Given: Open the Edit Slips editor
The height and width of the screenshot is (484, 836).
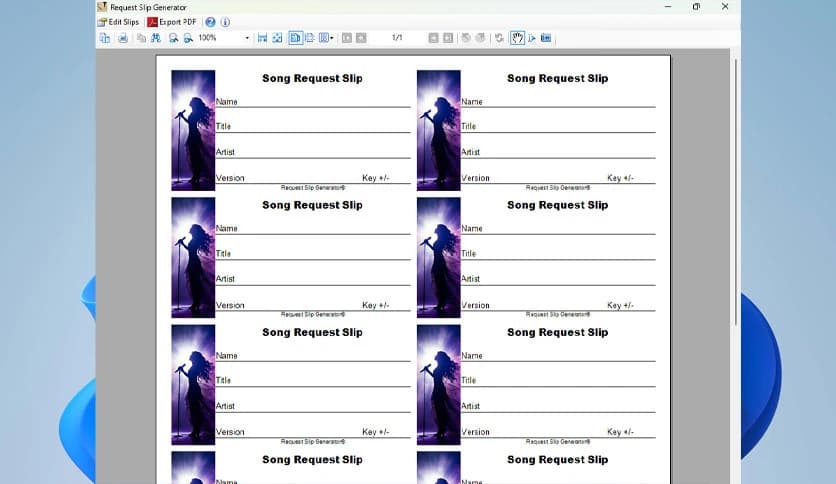Looking at the screenshot, I should tap(118, 22).
